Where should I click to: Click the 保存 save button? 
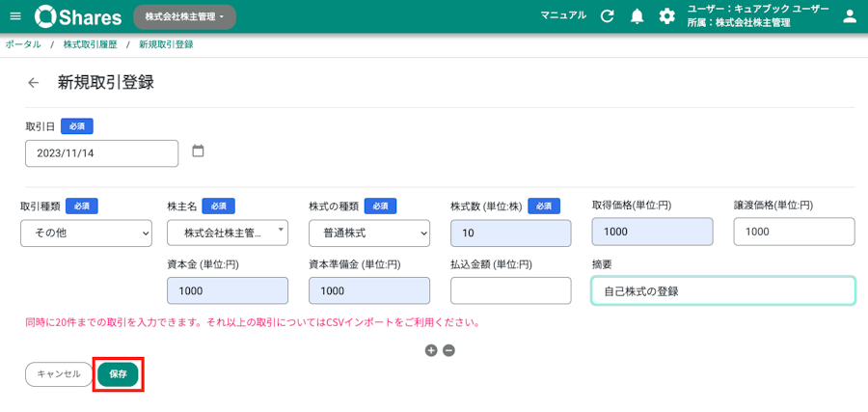[118, 374]
